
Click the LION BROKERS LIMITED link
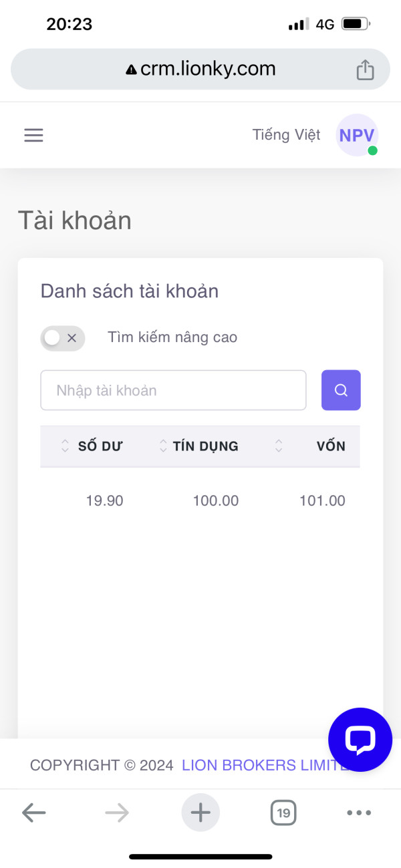(265, 765)
